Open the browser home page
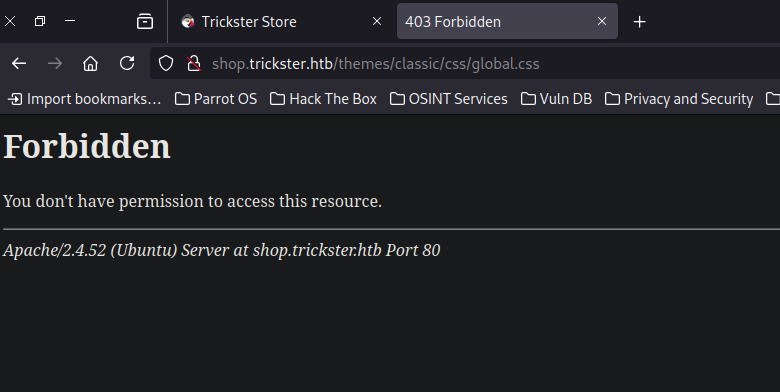Image resolution: width=780 pixels, height=392 pixels. tap(91, 64)
